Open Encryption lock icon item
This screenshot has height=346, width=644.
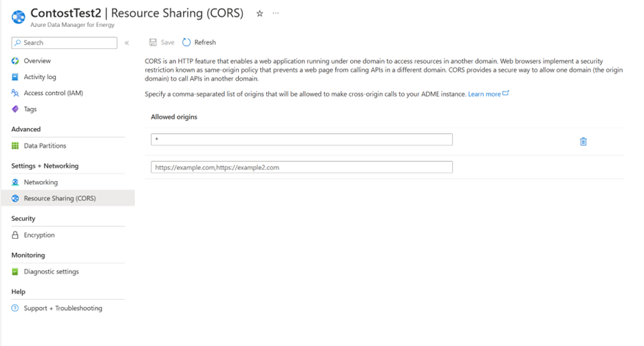coord(15,235)
